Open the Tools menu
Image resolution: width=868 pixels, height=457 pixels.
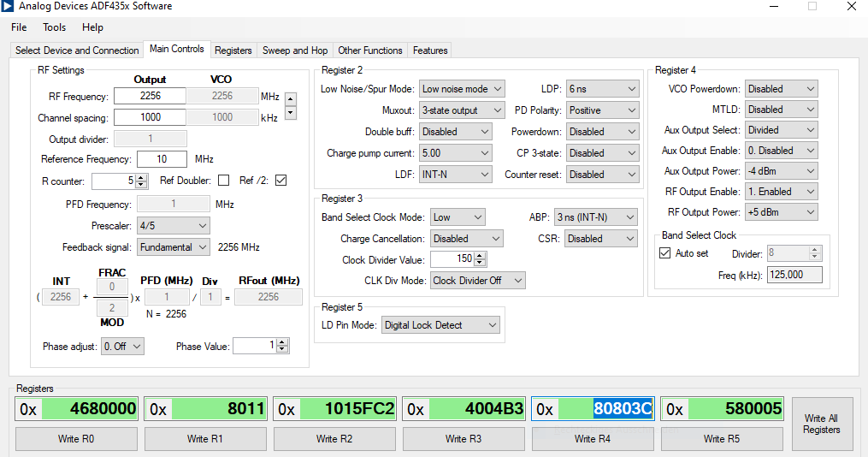pyautogui.click(x=54, y=27)
